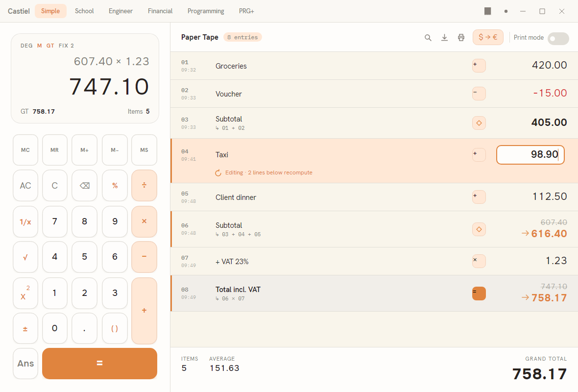Open the Programming mode tab

click(x=206, y=11)
